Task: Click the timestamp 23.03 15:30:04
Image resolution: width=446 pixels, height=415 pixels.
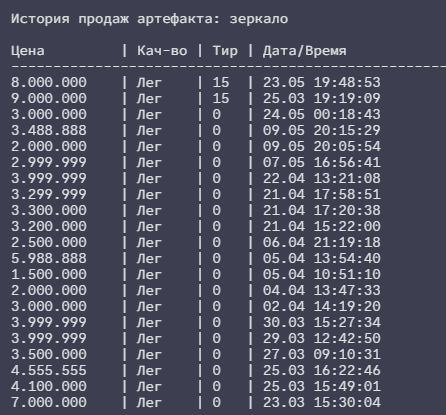Action: pyautogui.click(x=321, y=402)
